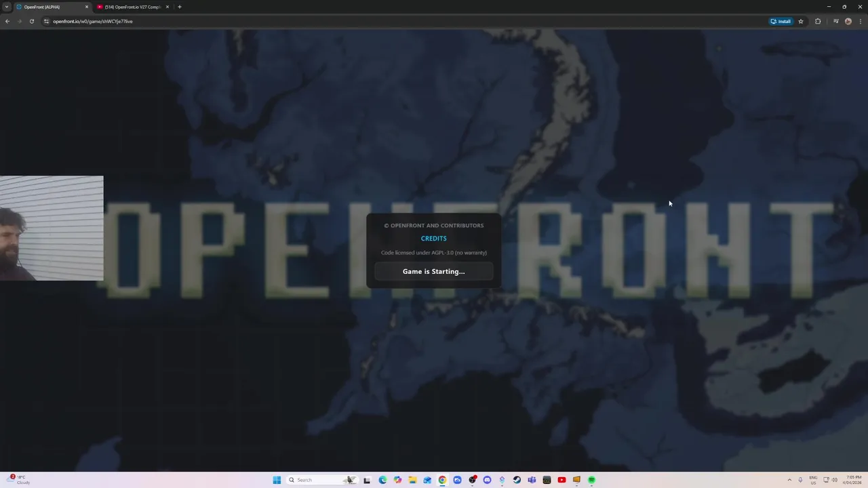Click the Game is Starting button
Image resolution: width=868 pixels, height=488 pixels.
434,271
